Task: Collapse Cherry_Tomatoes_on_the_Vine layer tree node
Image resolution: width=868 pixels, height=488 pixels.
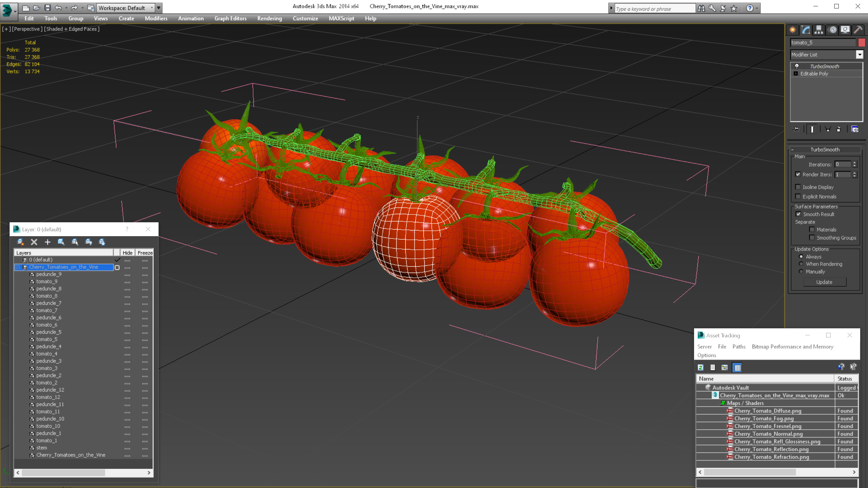Action: click(x=17, y=267)
